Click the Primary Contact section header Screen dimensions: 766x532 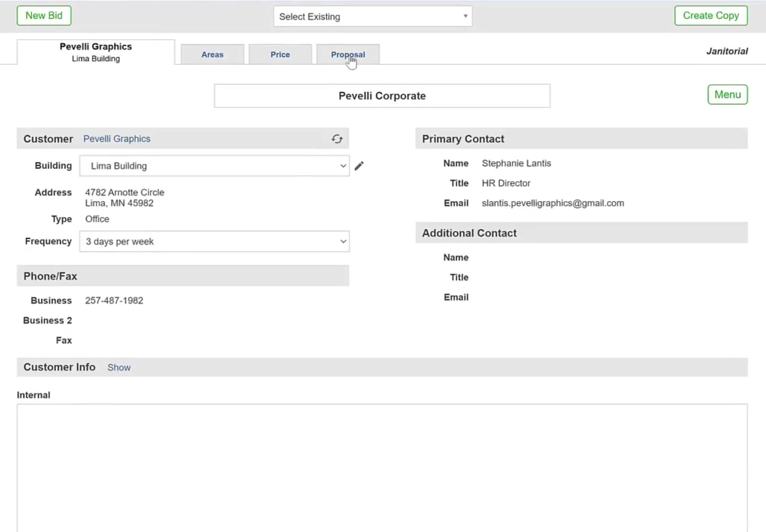581,139
